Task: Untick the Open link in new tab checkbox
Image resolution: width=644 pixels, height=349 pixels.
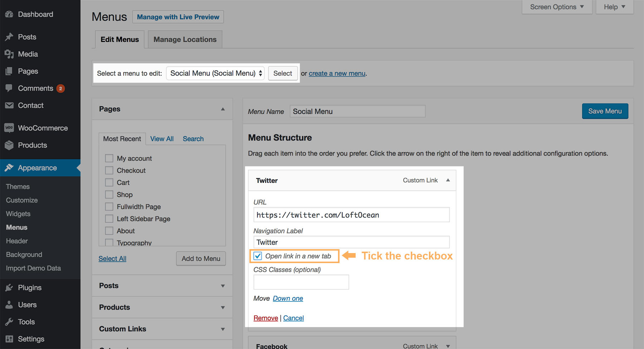Action: click(x=258, y=256)
